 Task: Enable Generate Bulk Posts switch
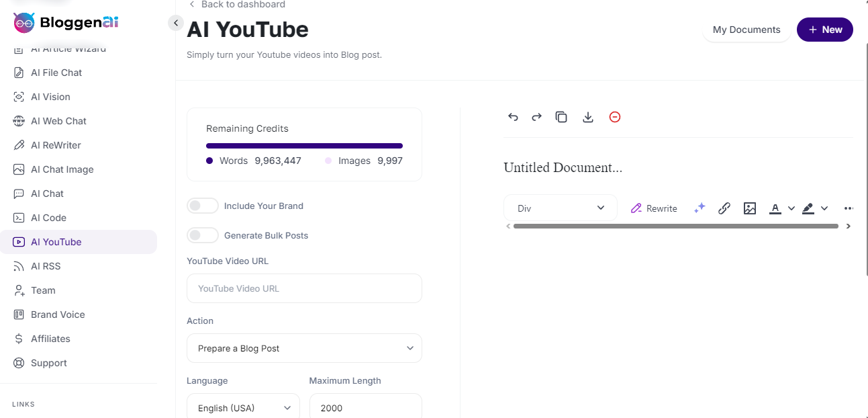coord(203,235)
